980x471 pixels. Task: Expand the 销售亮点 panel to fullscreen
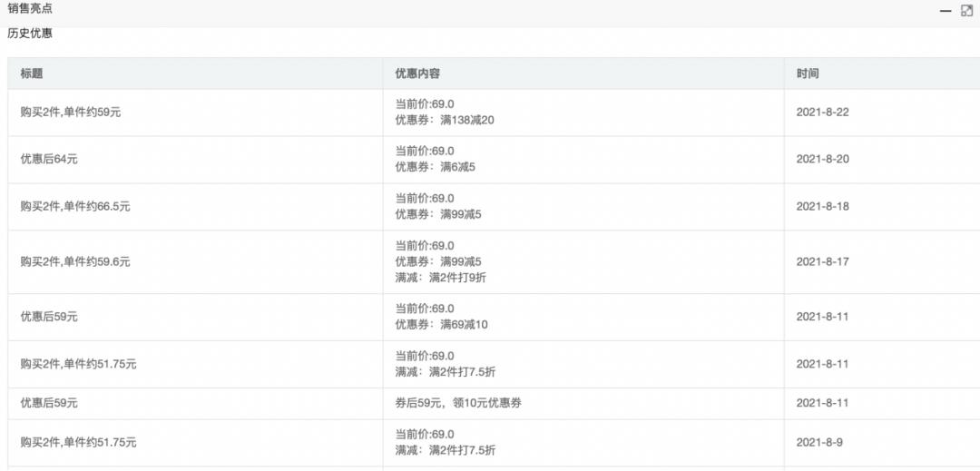[966, 11]
